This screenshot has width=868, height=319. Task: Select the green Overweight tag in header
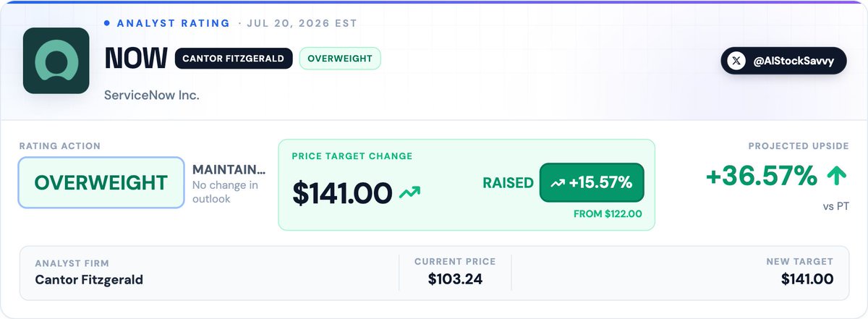coord(340,59)
